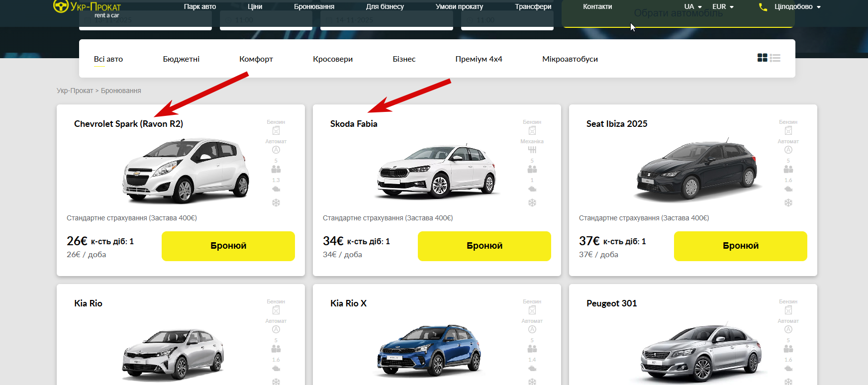Click the engine volume icon for Seat Ibiza
Screen dimensions: 868x385
788,189
